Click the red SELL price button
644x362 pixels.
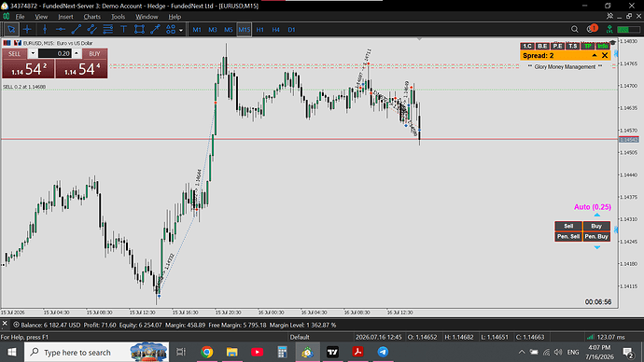(x=28, y=69)
